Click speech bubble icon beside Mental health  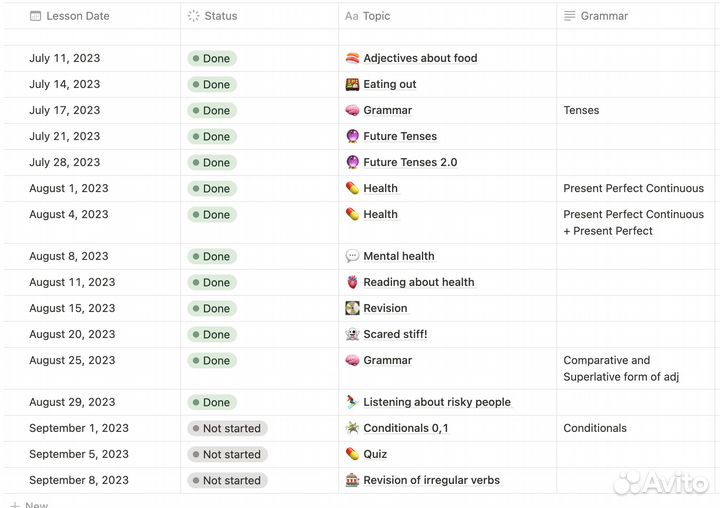pyautogui.click(x=352, y=256)
